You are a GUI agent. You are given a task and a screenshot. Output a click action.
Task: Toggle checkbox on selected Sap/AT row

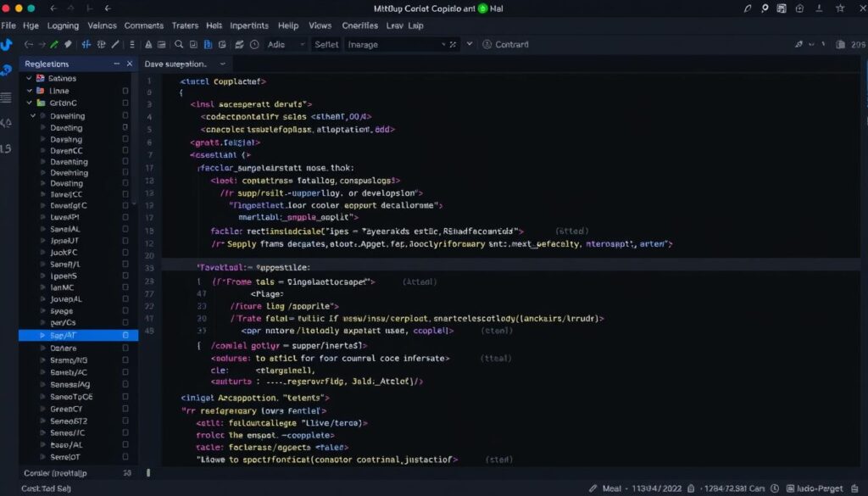[x=125, y=335]
